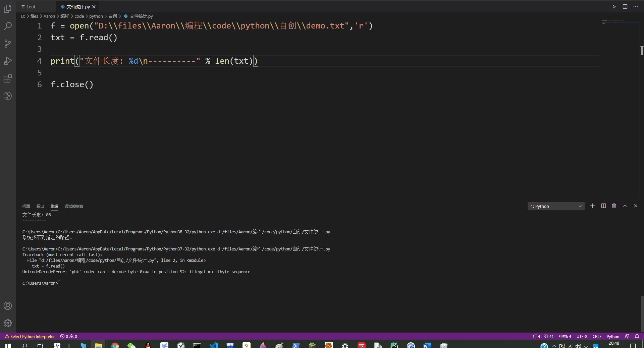
Task: Open the 输出 (Output) panel tab
Action: 40,206
